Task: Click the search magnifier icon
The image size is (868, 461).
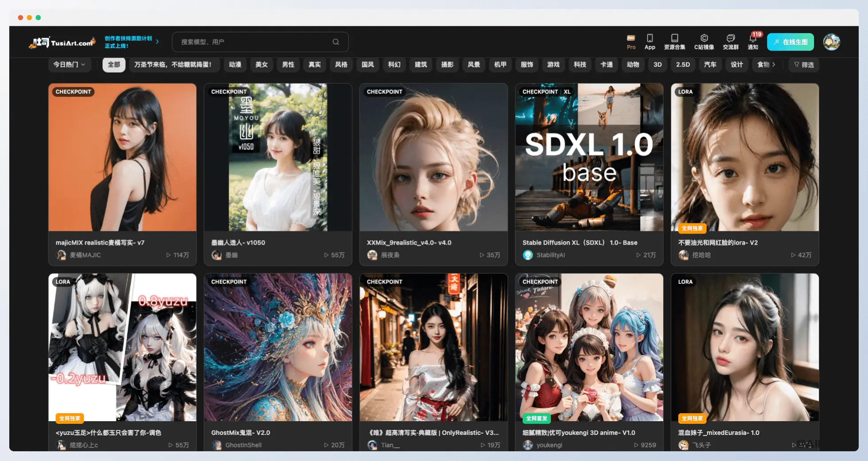Action: coord(336,42)
